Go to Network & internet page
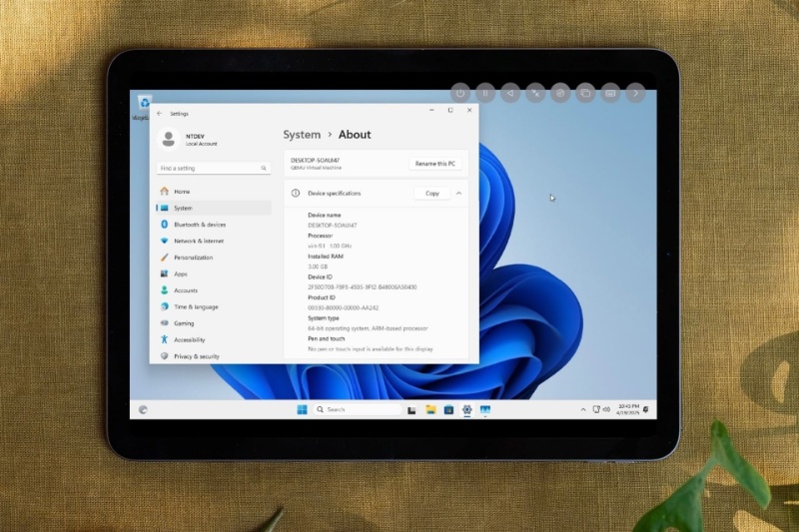Viewport: 799px width, 532px height. 198,241
